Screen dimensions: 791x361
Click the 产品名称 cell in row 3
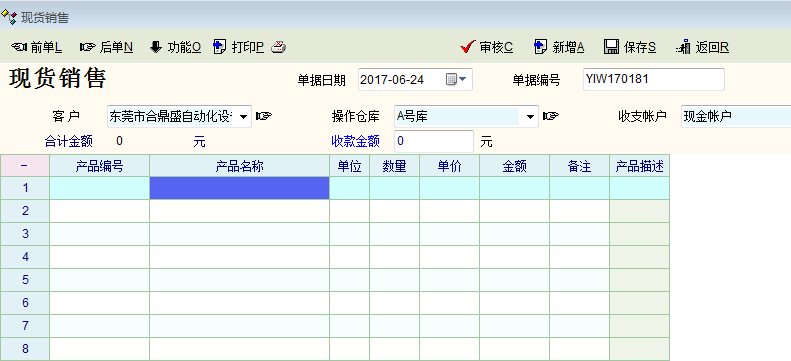point(240,234)
